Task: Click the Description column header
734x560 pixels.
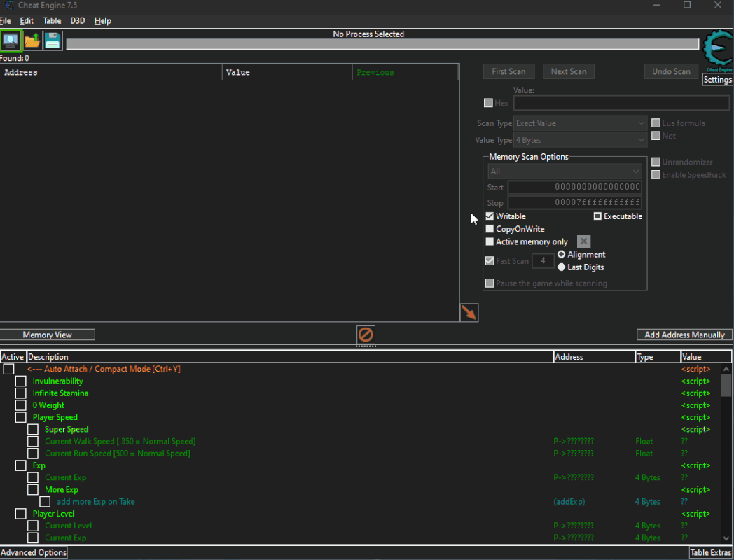Action: (290, 357)
